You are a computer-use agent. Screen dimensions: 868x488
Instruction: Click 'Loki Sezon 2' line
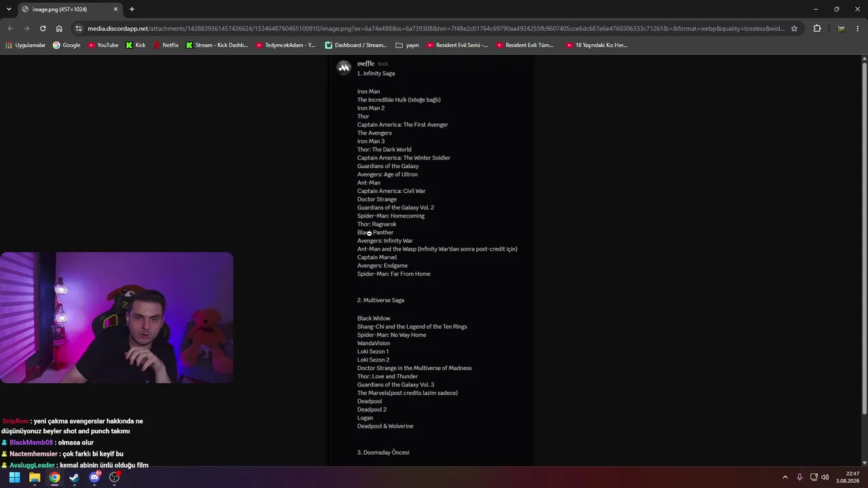pyautogui.click(x=374, y=360)
